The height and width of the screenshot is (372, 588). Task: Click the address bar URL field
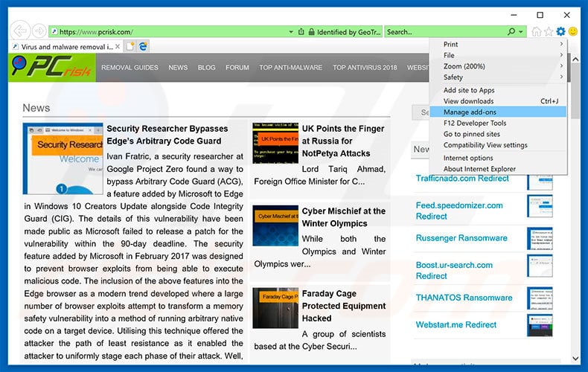[169, 32]
